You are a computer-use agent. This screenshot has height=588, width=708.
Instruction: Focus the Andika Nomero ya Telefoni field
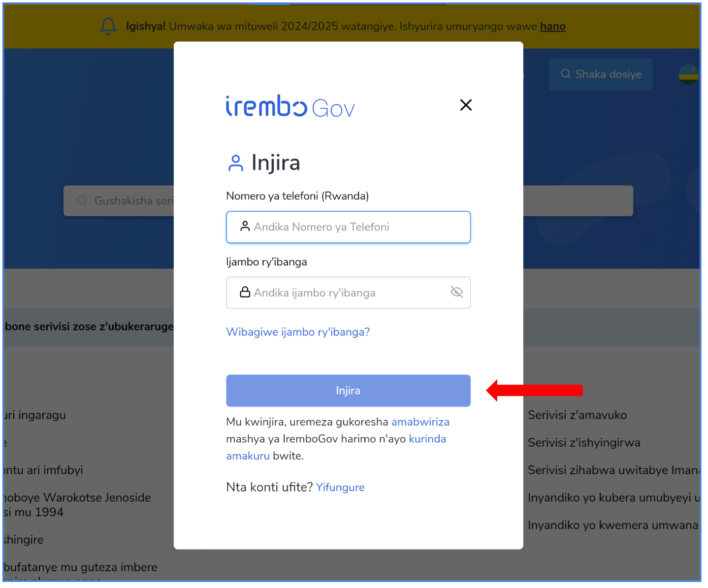348,227
